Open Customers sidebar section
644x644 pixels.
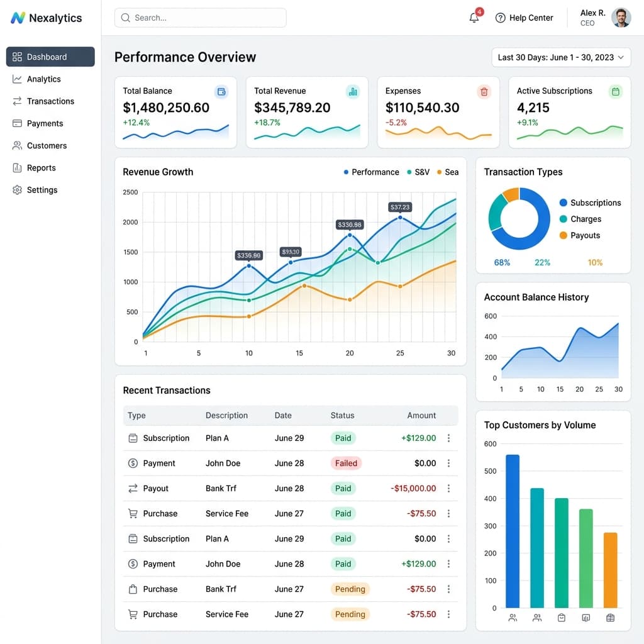[50, 145]
